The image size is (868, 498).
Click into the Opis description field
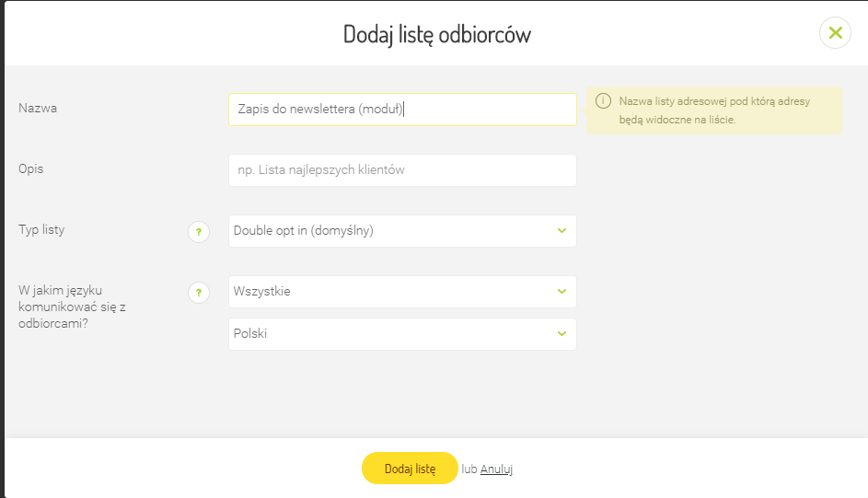[402, 170]
